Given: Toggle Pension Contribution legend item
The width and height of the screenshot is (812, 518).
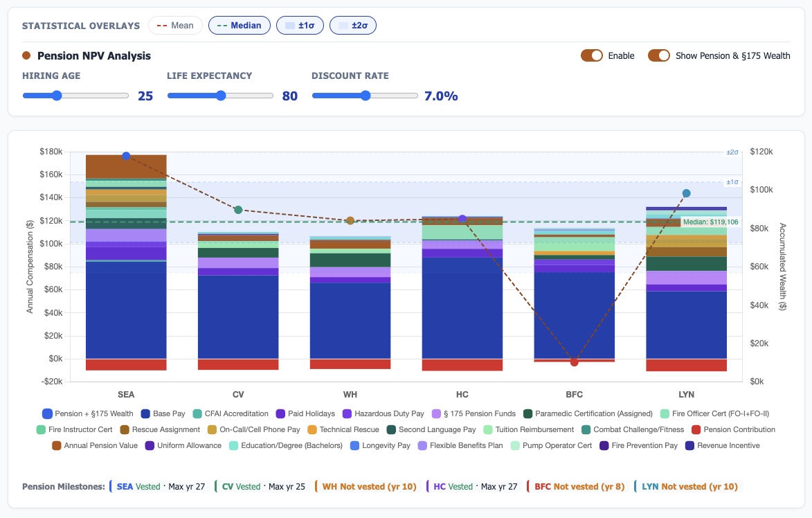Looking at the screenshot, I should (733, 430).
